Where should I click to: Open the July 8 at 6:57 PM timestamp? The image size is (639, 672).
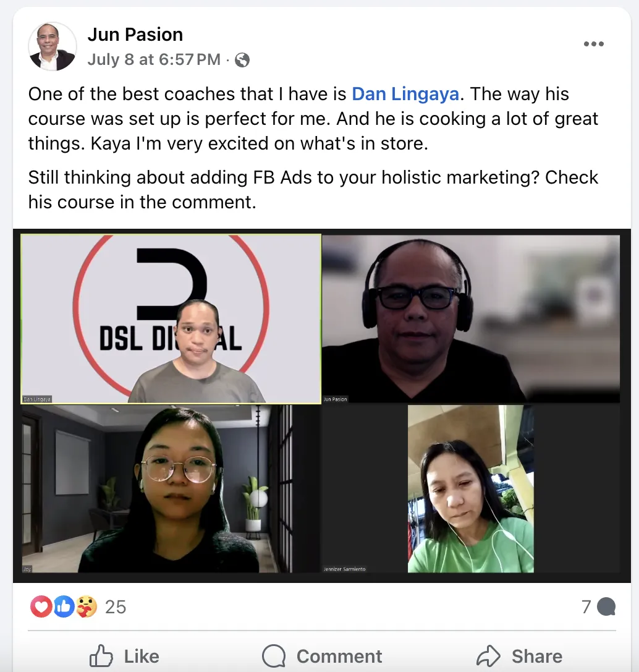[x=154, y=59]
